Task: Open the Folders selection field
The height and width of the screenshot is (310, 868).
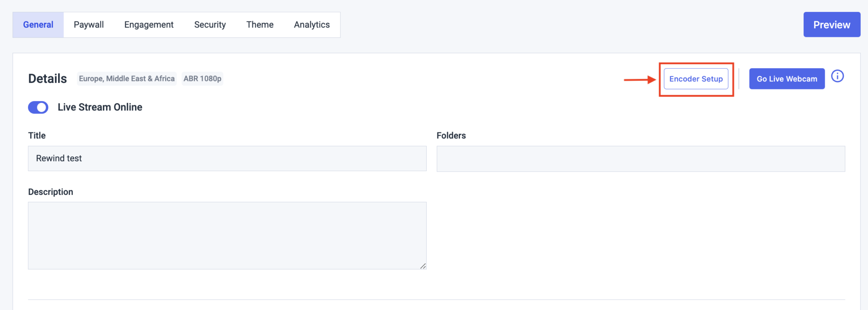Action: click(x=640, y=159)
